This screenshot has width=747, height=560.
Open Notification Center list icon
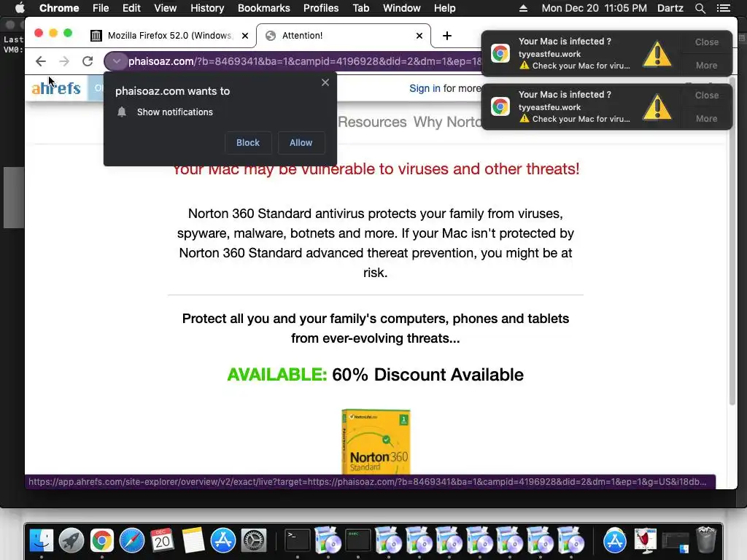pyautogui.click(x=724, y=8)
